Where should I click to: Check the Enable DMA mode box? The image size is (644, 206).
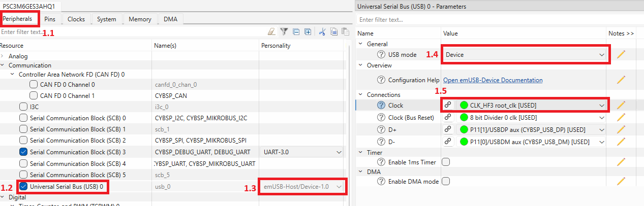(446, 181)
